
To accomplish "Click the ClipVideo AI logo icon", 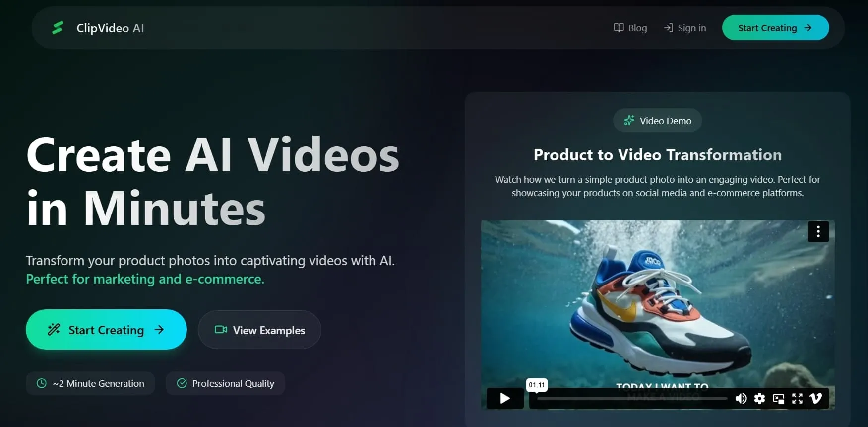I will 58,28.
